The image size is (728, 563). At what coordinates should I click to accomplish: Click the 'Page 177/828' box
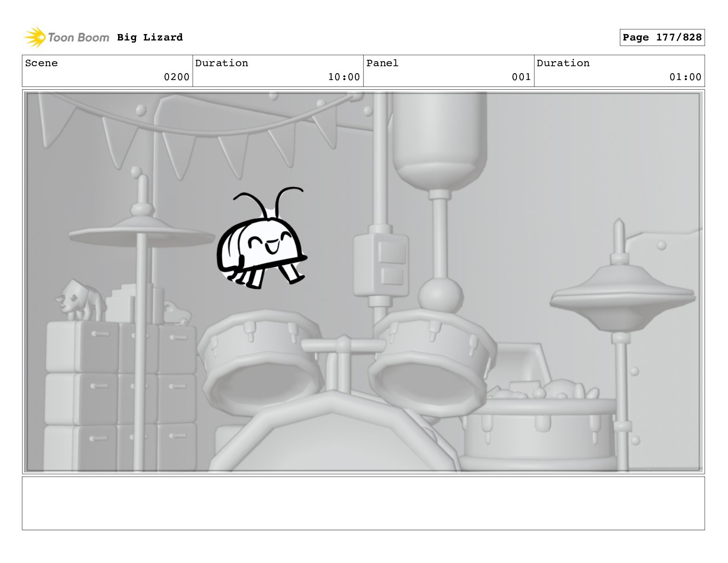(662, 37)
